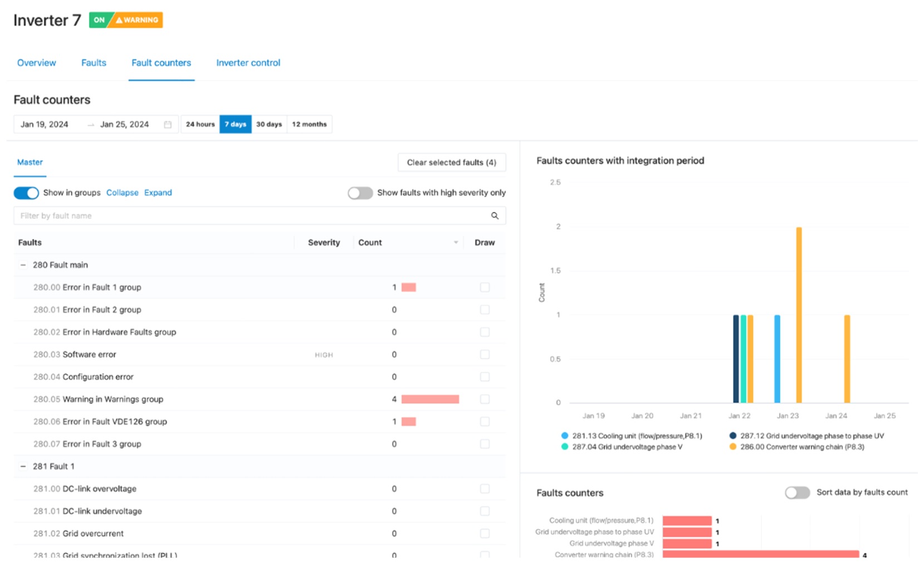The height and width of the screenshot is (565, 924).
Task: Click Clear selected faults (4) button
Action: 452,163
